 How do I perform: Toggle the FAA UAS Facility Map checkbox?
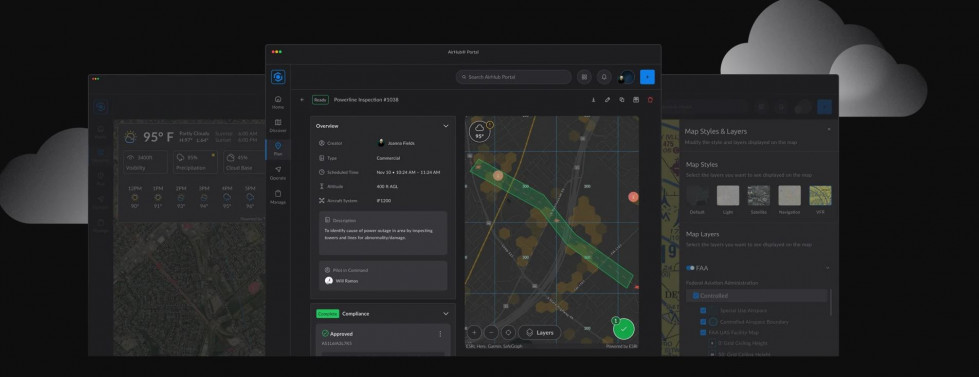703,333
